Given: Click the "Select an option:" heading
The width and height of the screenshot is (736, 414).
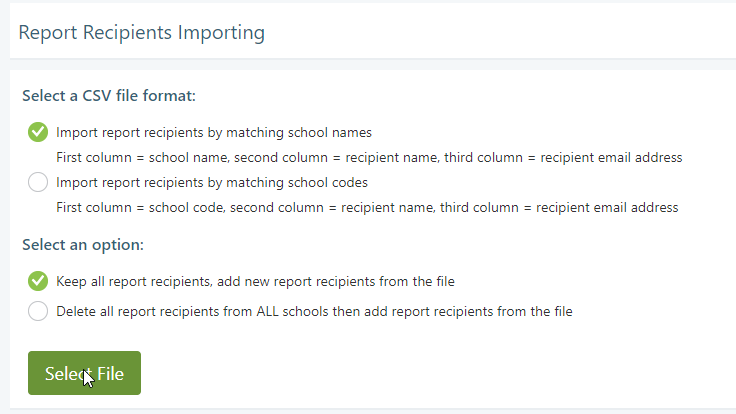Looking at the screenshot, I should point(83,245).
